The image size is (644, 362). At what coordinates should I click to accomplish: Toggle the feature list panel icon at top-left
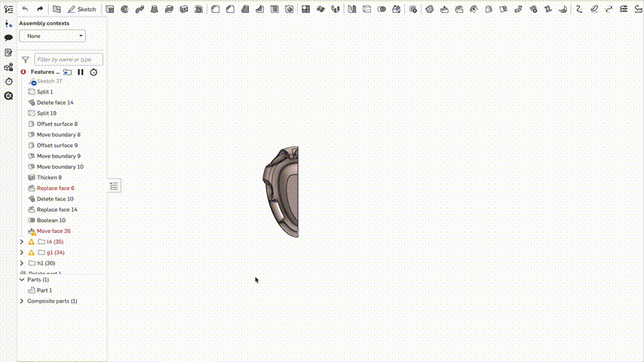click(x=8, y=9)
